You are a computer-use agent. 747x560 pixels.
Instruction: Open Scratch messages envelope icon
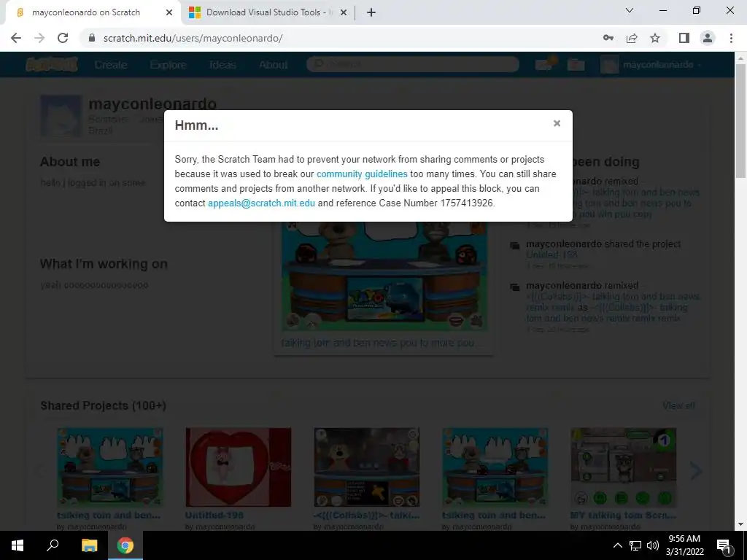544,64
